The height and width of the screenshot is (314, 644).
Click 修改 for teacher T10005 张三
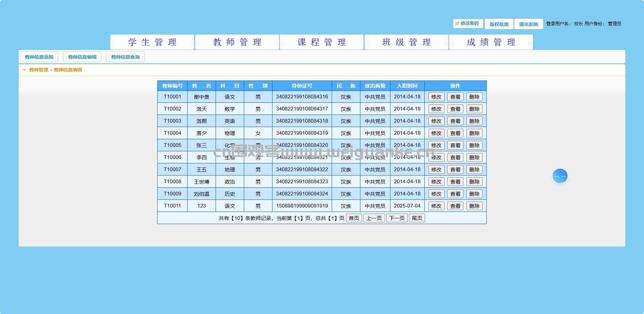point(436,145)
